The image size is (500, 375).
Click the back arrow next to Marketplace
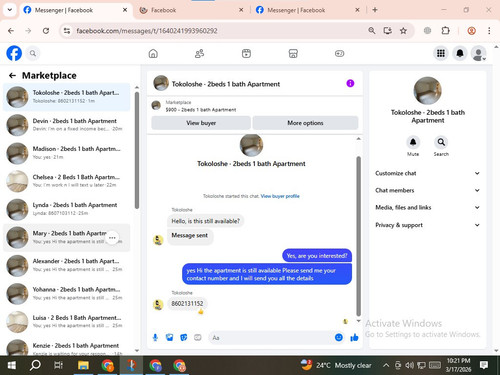(x=12, y=76)
